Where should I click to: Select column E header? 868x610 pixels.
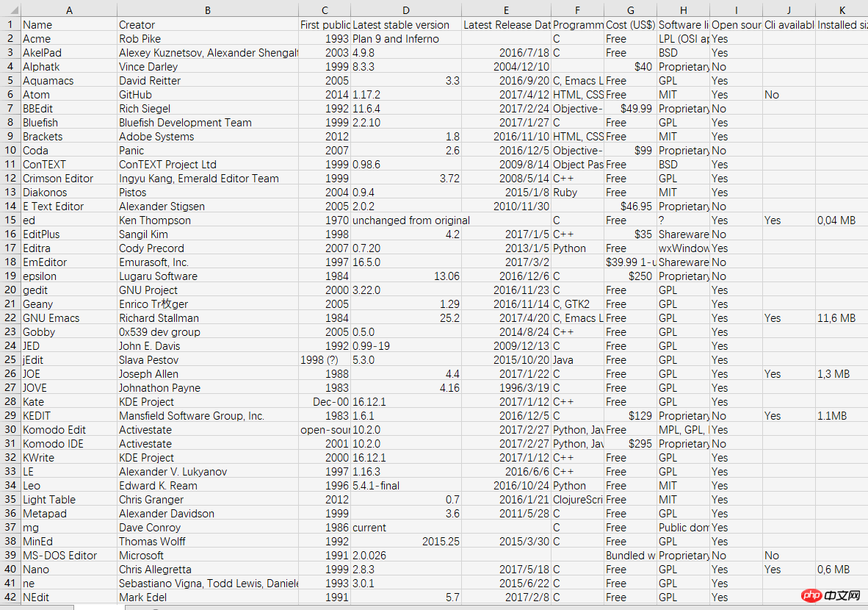506,10
